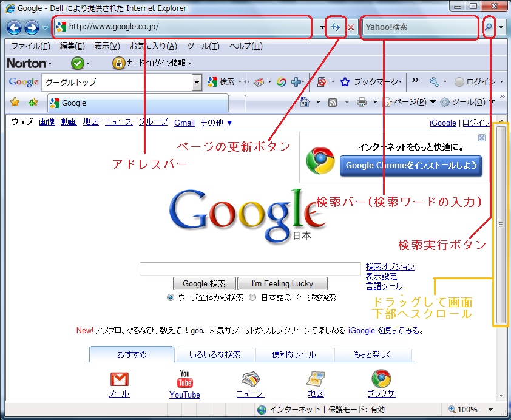
Task: Click the page refresh button
Action: 336,27
